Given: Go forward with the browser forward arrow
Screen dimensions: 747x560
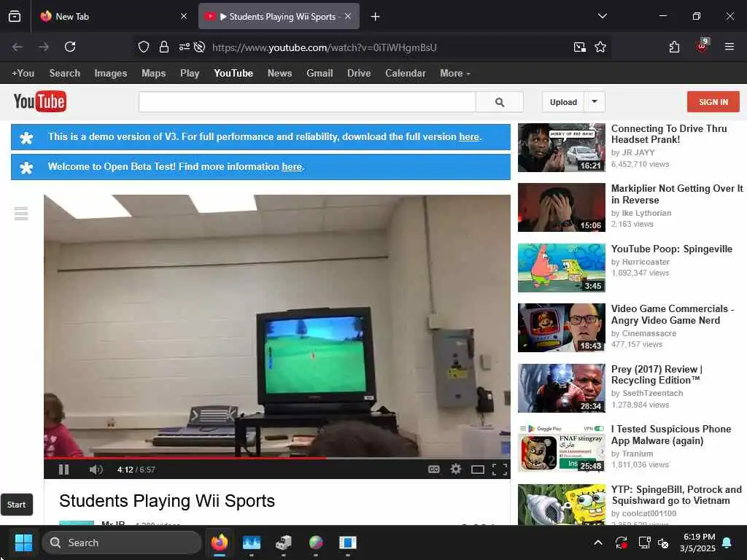Looking at the screenshot, I should 44,47.
